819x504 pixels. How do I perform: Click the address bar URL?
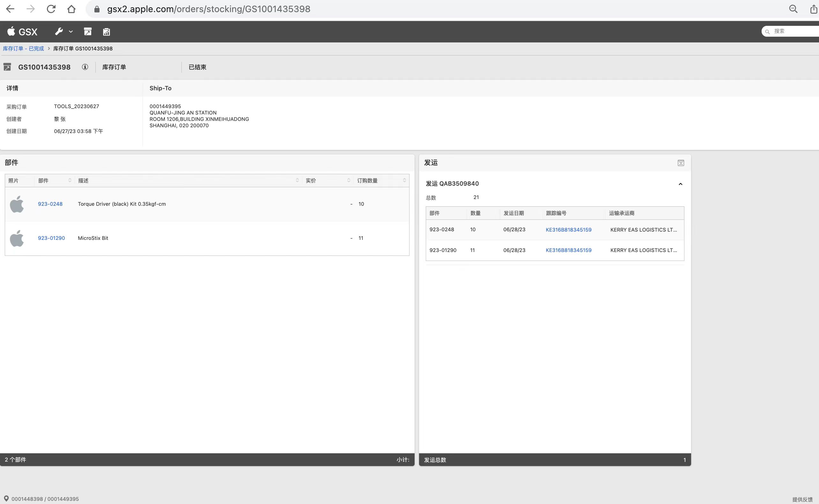click(209, 9)
